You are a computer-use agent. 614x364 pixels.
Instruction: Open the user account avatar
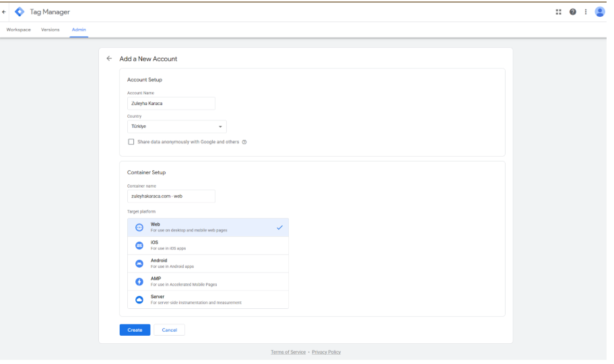[x=599, y=11]
